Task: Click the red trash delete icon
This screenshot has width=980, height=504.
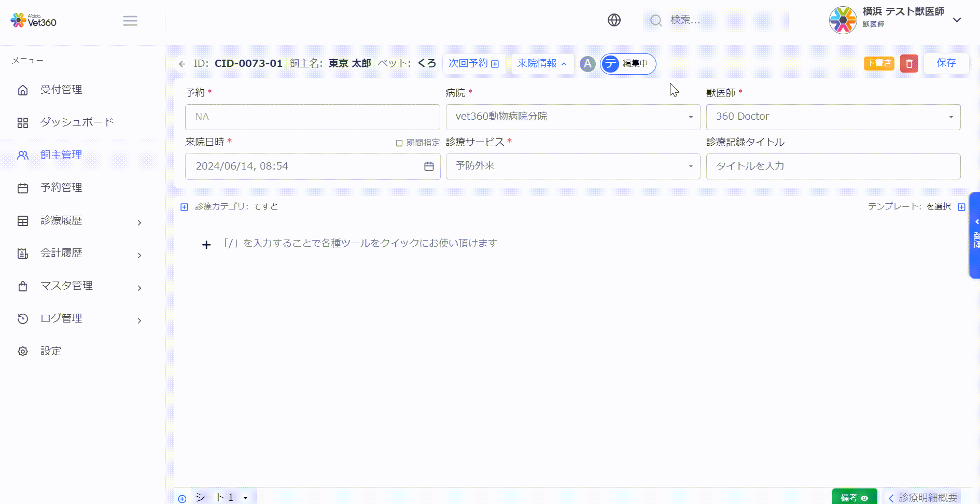Action: click(x=909, y=63)
